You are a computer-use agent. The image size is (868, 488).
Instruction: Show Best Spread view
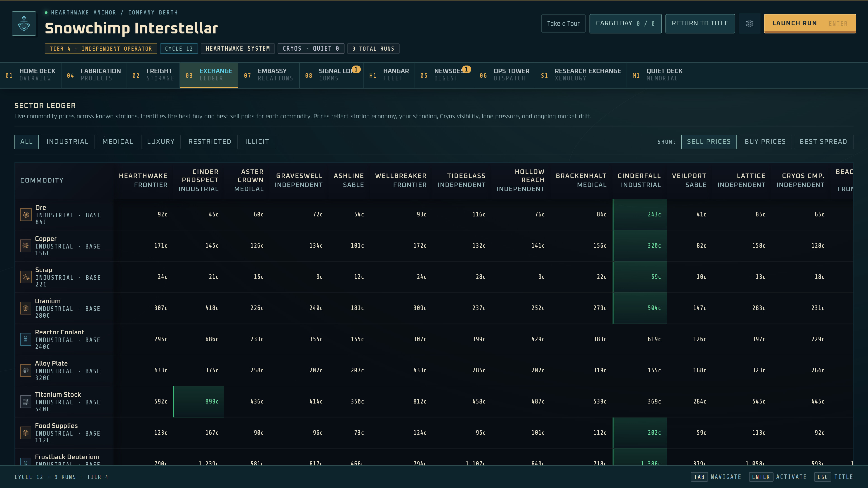[823, 142]
